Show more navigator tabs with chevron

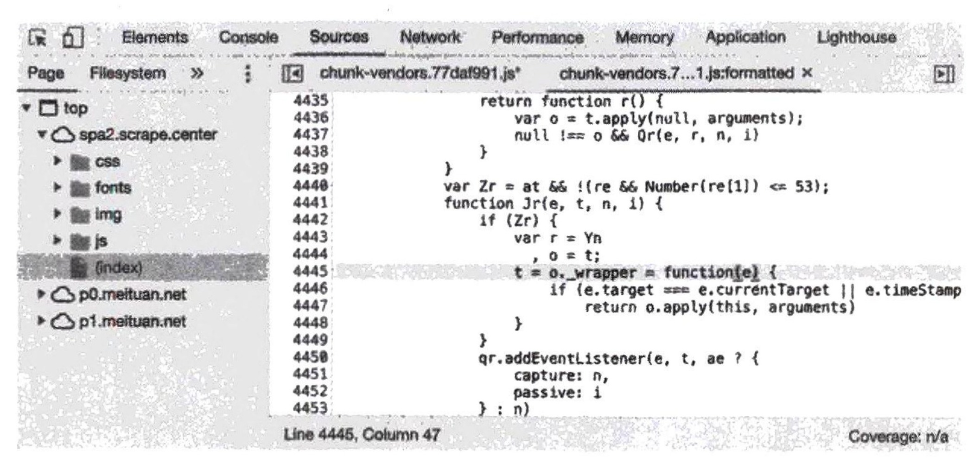(x=197, y=73)
